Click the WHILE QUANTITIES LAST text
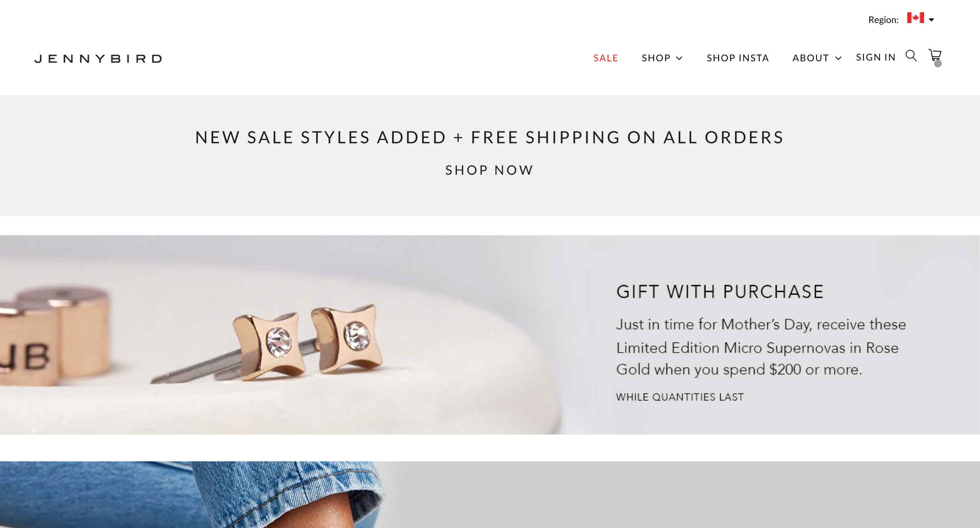This screenshot has height=528, width=980. (680, 397)
